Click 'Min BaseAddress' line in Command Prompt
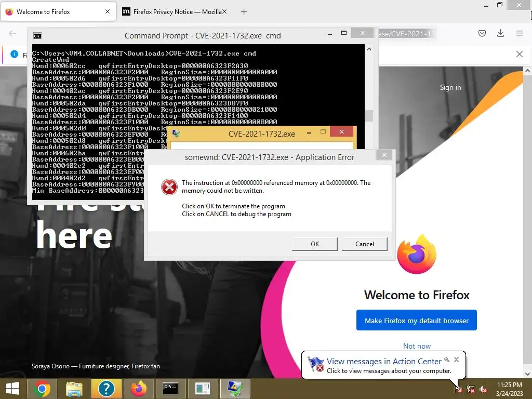The width and height of the screenshot is (532, 399). tap(88, 191)
